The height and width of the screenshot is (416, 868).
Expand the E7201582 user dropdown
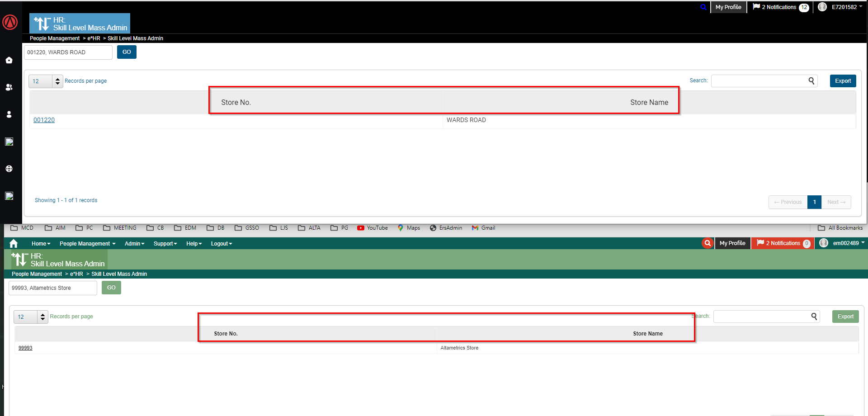pos(847,7)
